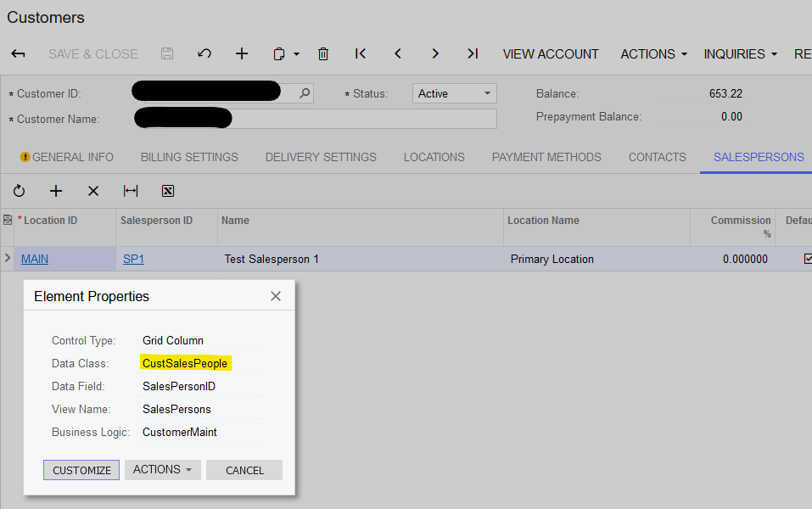Screen dimensions: 812x509
Task: Add a row to salespersons grid
Action: pos(56,191)
